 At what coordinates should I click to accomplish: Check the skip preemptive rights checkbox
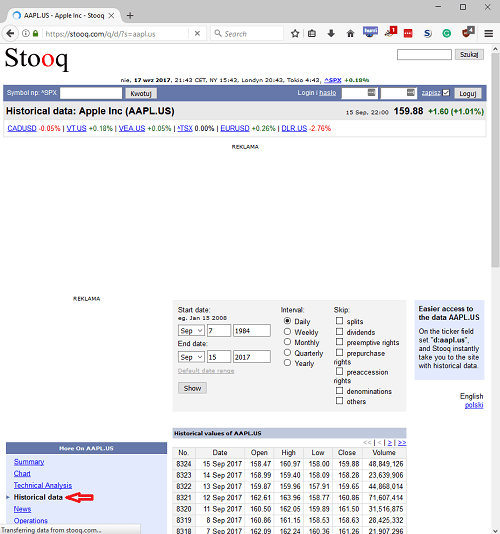339,342
